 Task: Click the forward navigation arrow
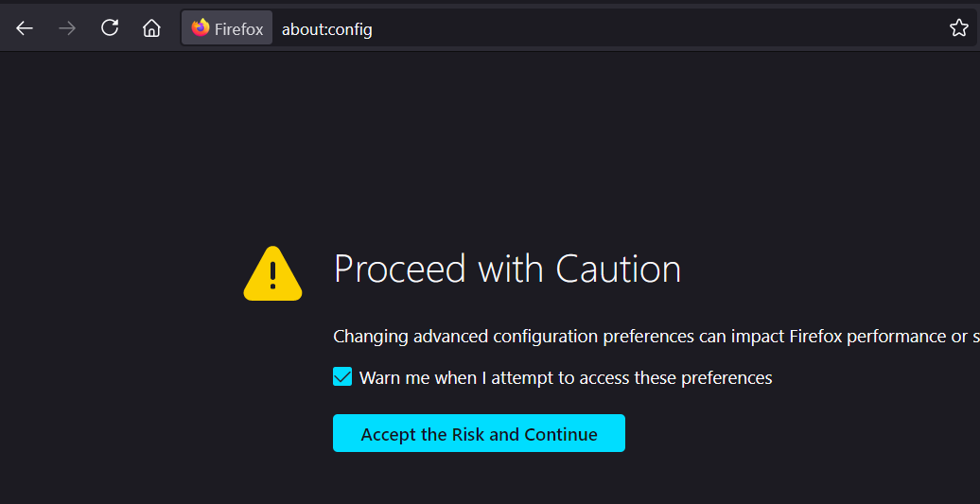coord(67,28)
